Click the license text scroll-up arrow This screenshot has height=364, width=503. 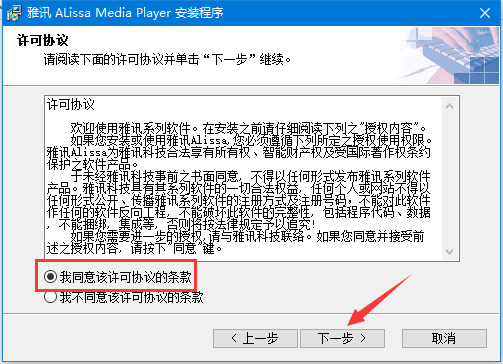pyautogui.click(x=449, y=106)
